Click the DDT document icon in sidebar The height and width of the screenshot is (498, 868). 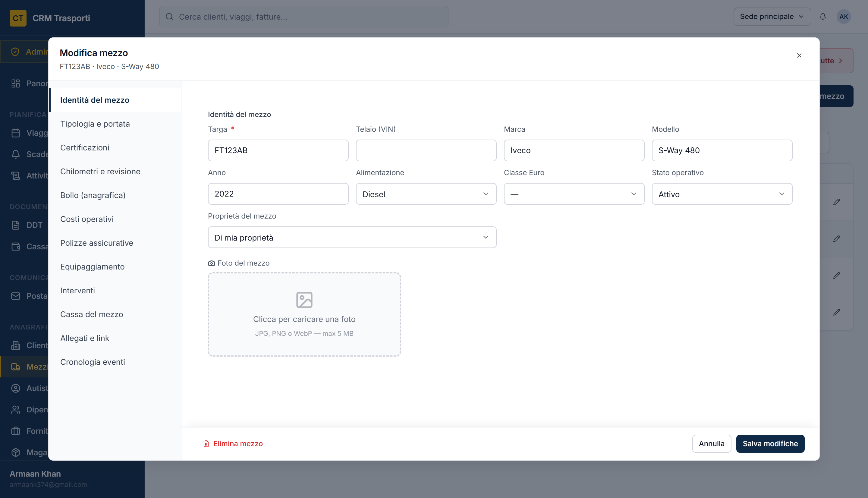click(x=16, y=225)
